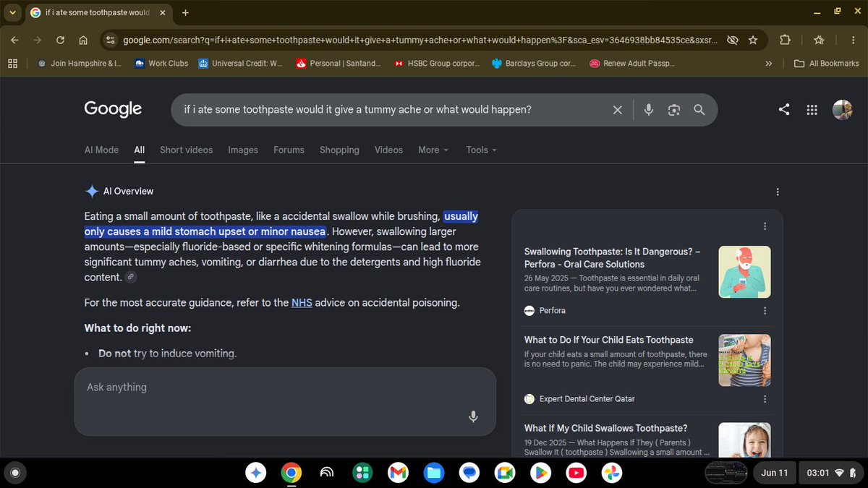Open the Renew Adult Passport bookmark
The height and width of the screenshot is (488, 868).
[631, 64]
